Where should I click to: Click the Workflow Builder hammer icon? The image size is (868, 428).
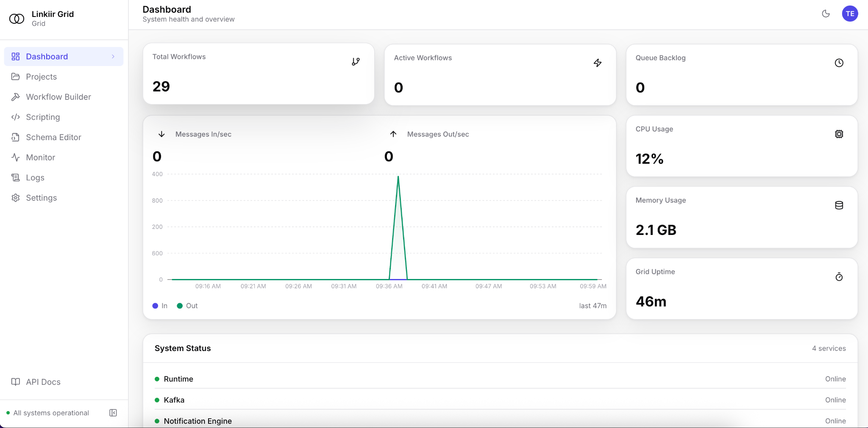pyautogui.click(x=16, y=97)
